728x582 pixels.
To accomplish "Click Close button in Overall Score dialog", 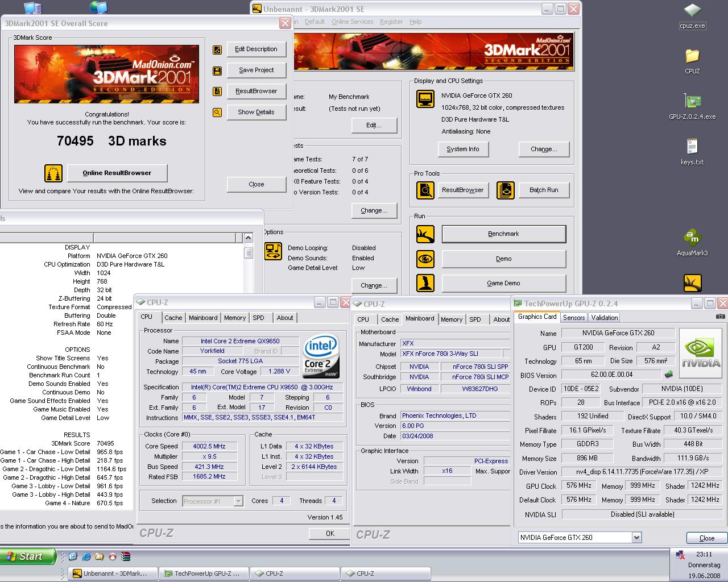I will coord(256,184).
